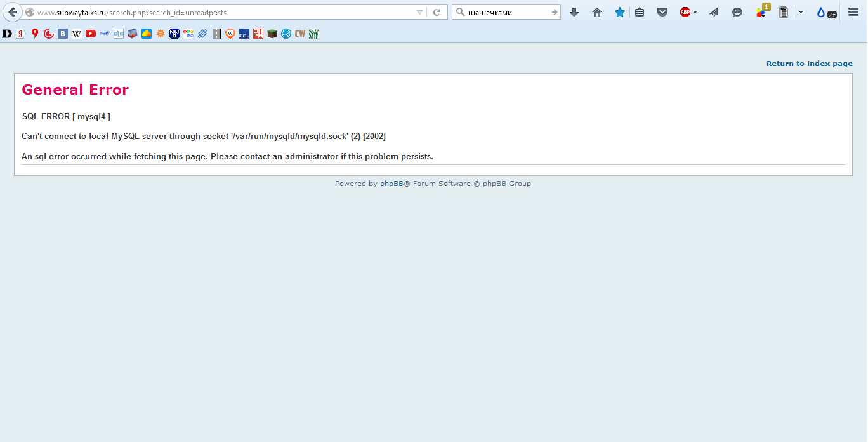
Task: Expand the URL history dropdown arrow
Action: point(419,12)
